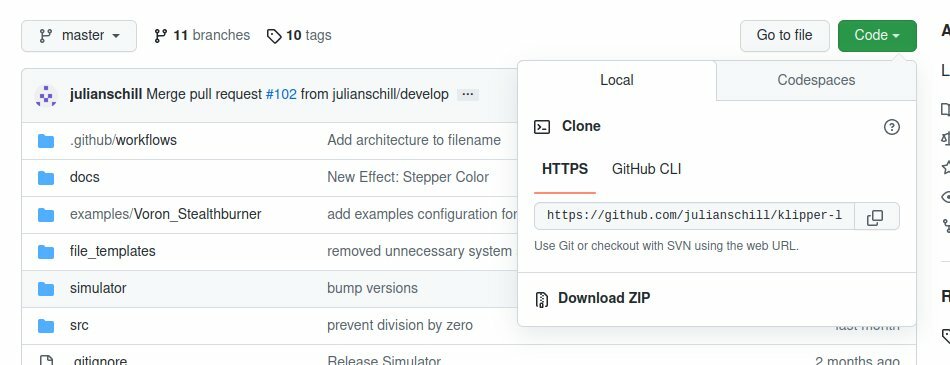Open the julianschill author link
950x365 pixels.
[x=106, y=95]
